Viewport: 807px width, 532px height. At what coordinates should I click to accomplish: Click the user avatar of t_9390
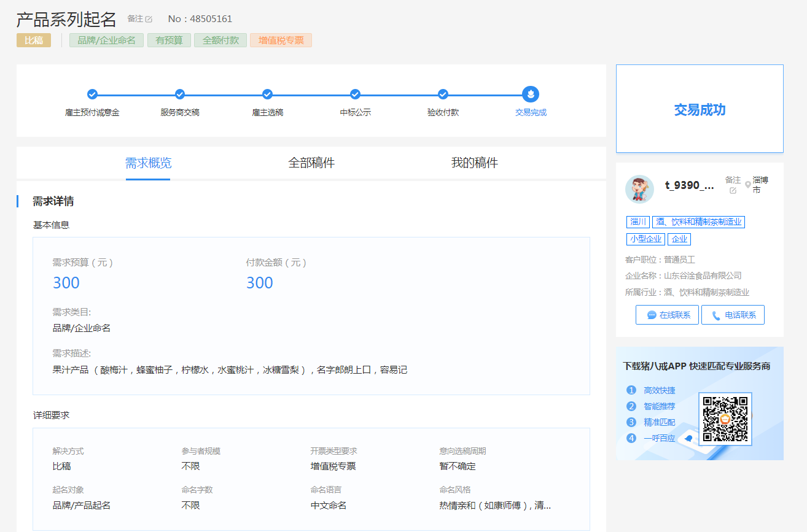639,189
